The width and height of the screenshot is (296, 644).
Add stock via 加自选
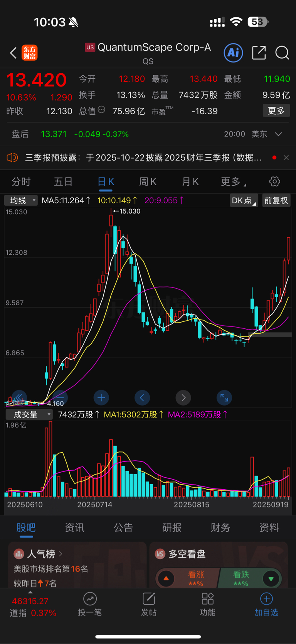[266, 605]
